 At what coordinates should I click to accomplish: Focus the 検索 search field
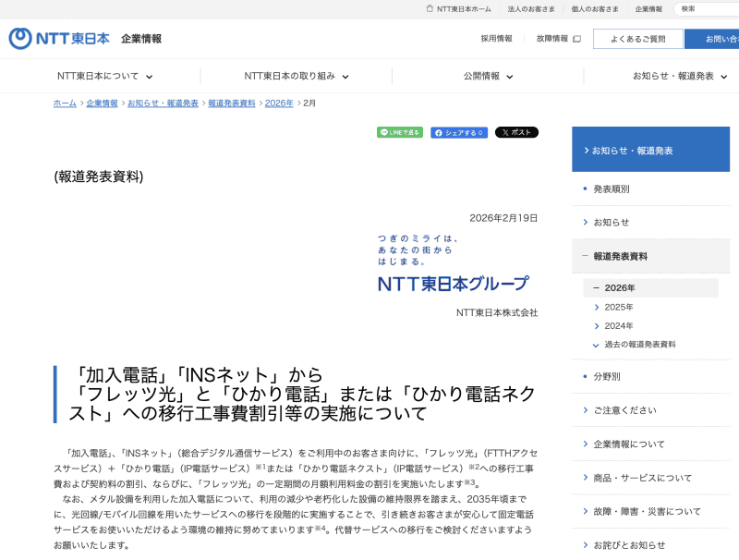tap(707, 9)
